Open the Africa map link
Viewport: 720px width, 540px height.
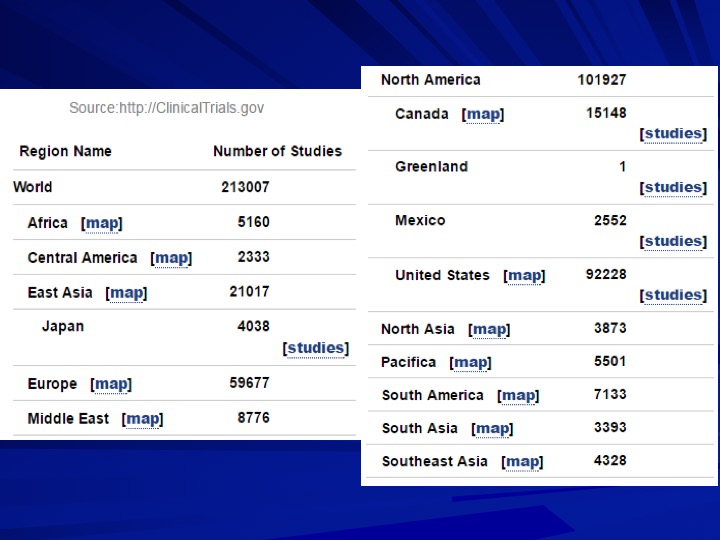pos(102,224)
